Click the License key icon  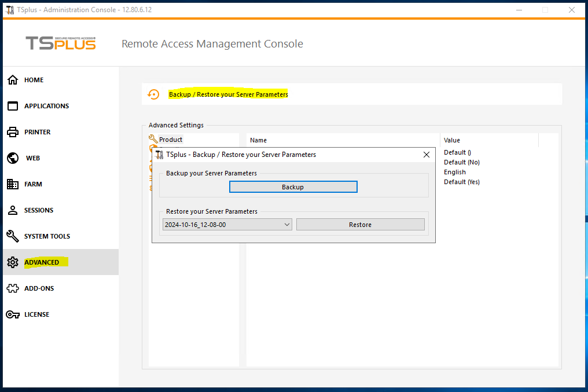point(13,314)
